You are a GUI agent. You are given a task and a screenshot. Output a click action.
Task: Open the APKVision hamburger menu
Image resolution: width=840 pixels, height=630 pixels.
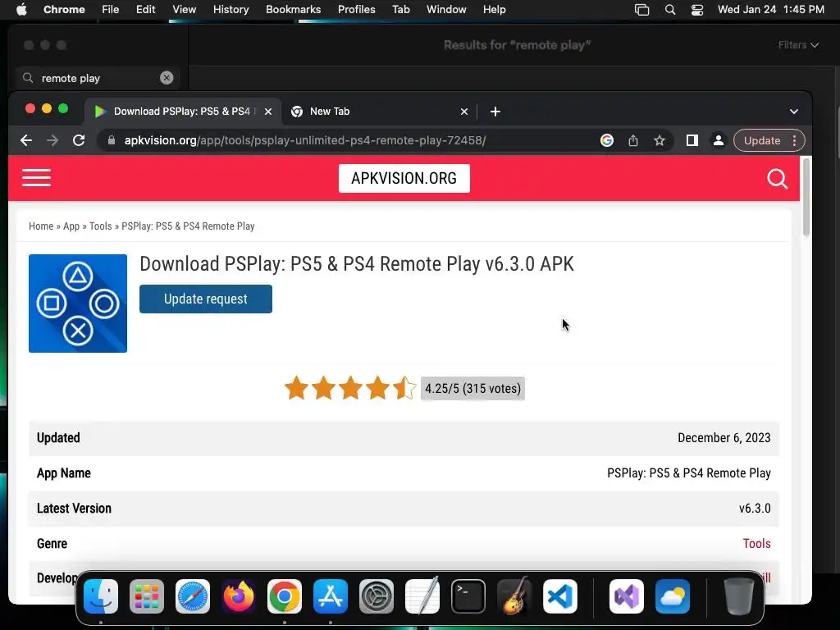click(x=36, y=178)
